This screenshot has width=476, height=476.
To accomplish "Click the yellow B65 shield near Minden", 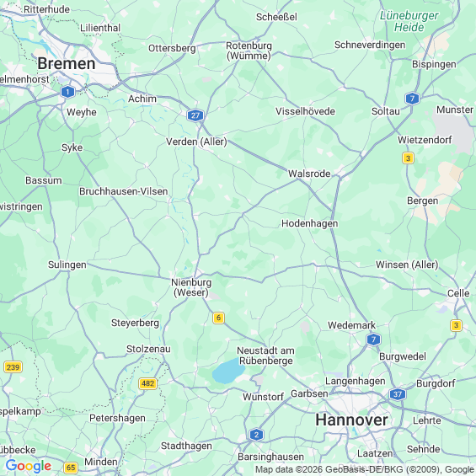I will (71, 468).
